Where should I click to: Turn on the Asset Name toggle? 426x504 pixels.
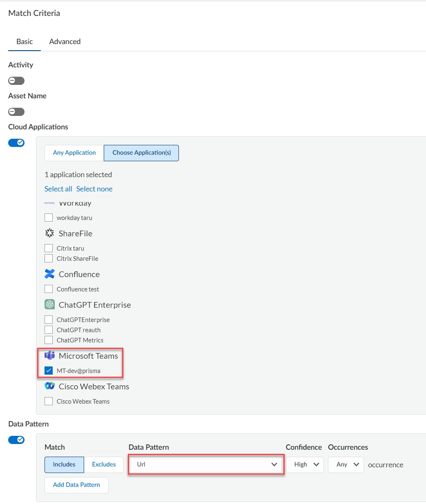tap(16, 112)
